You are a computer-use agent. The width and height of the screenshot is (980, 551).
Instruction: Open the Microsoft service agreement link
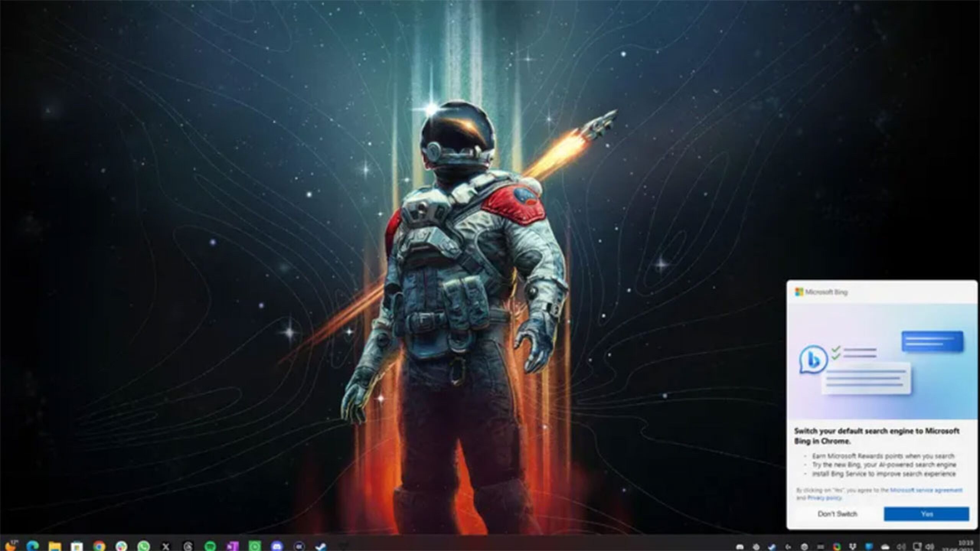(x=926, y=490)
